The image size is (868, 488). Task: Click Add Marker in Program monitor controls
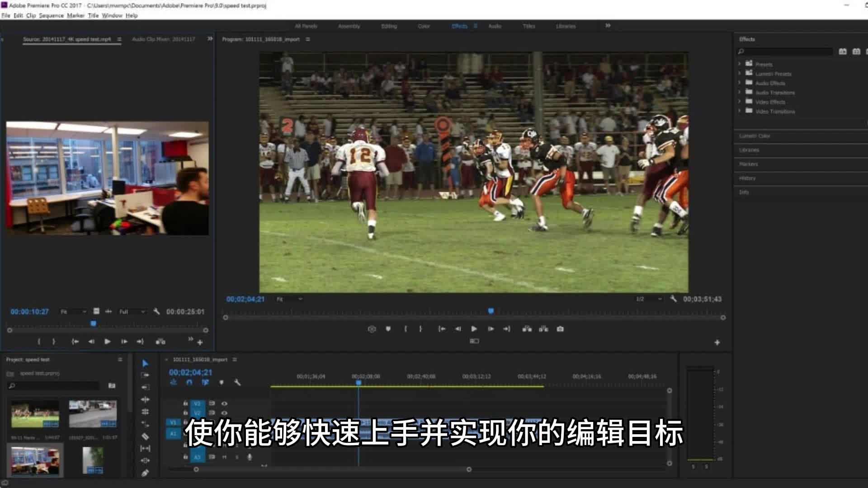coord(388,329)
